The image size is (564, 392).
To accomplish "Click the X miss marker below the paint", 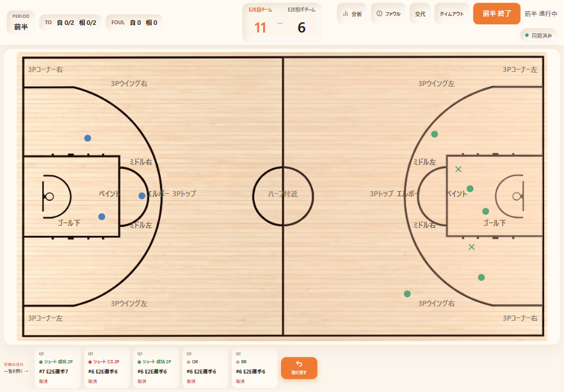I will pos(472,247).
